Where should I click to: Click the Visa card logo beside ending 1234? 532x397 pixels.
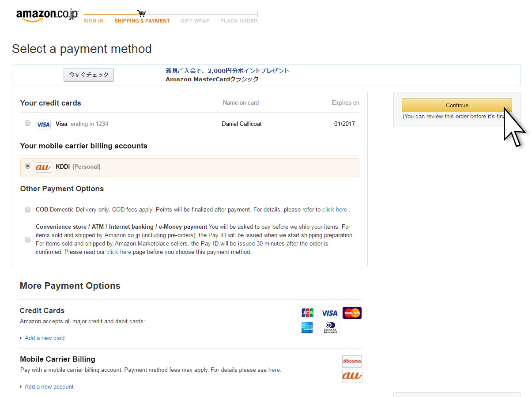[43, 124]
